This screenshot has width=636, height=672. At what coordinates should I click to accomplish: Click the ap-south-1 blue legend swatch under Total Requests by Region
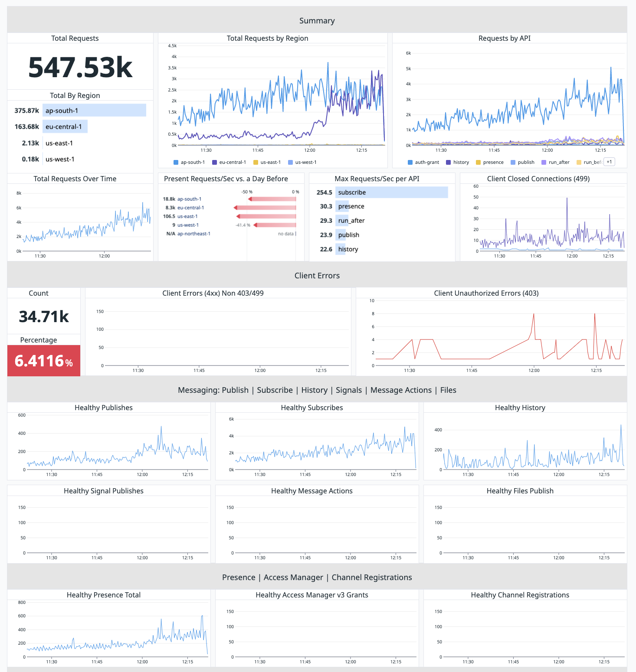(176, 162)
